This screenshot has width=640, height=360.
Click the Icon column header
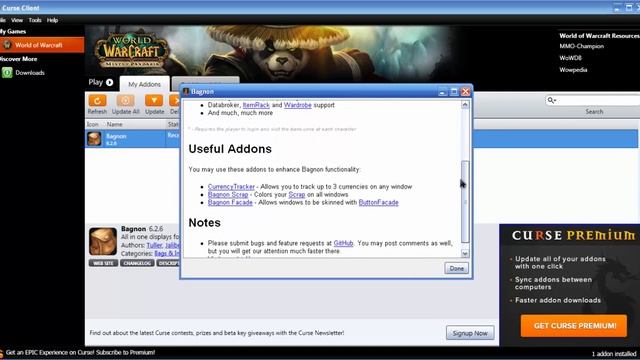click(x=93, y=124)
